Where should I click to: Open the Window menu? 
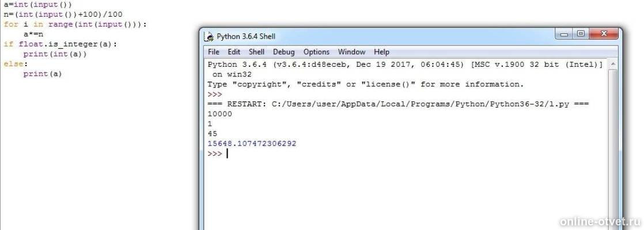[351, 52]
